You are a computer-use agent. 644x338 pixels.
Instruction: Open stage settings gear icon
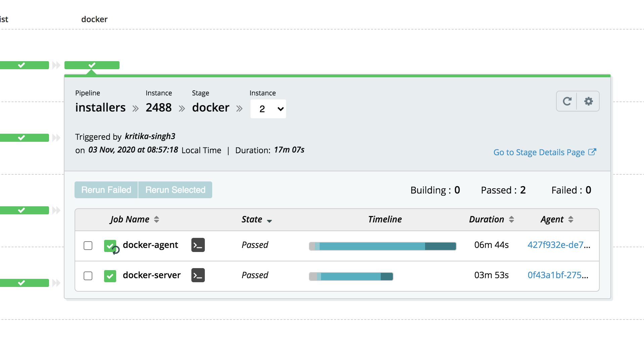coord(588,101)
